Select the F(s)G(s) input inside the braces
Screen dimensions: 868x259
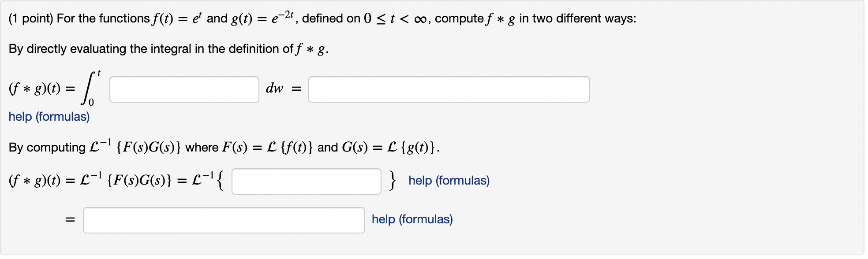pos(307,181)
